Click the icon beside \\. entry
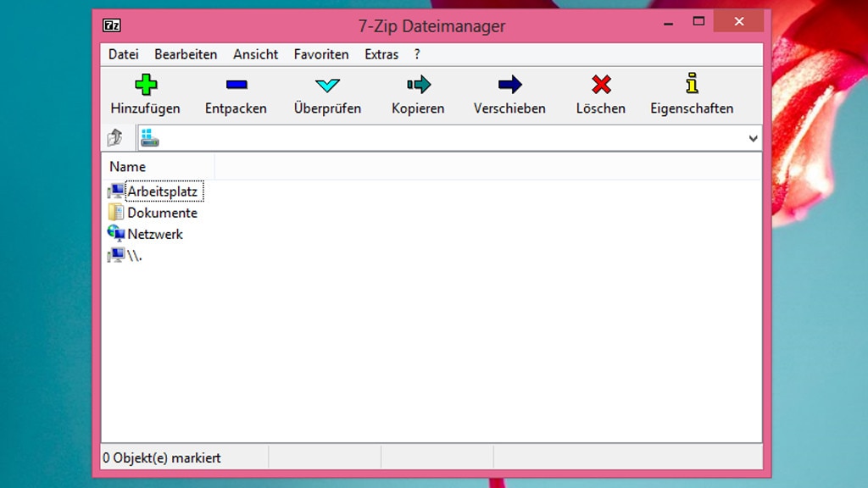This screenshot has width=868, height=488. (x=115, y=255)
